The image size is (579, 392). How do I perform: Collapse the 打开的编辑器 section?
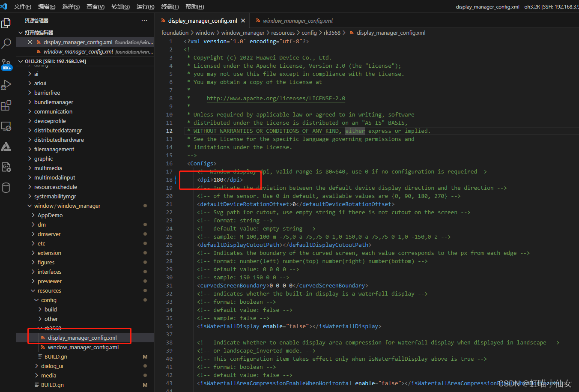[x=39, y=33]
